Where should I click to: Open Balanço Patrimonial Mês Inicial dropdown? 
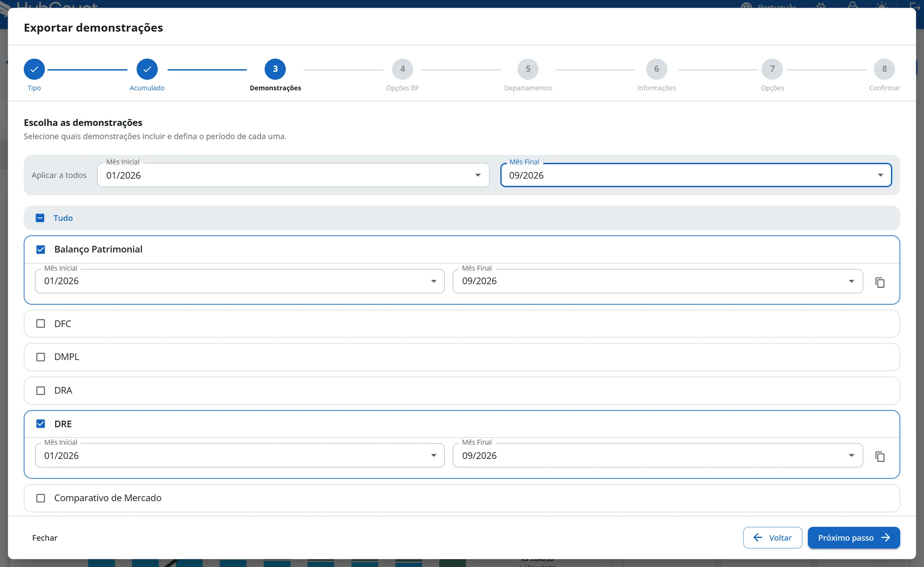click(239, 281)
